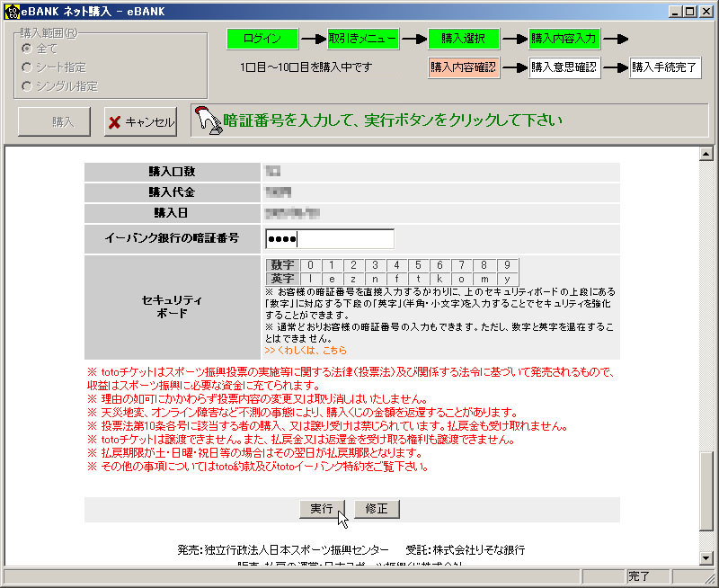The width and height of the screenshot is (719, 588).
Task: Select the 取引きメニュー step box
Action: (x=363, y=40)
